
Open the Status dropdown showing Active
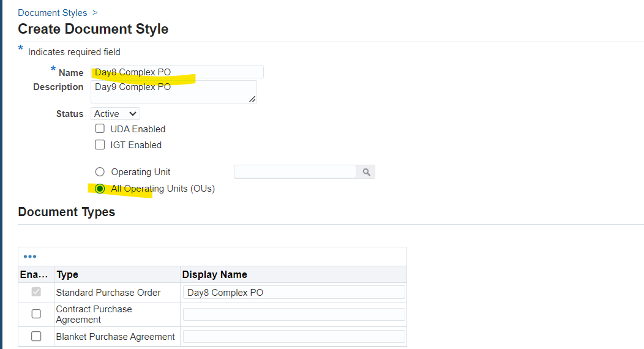pyautogui.click(x=115, y=114)
